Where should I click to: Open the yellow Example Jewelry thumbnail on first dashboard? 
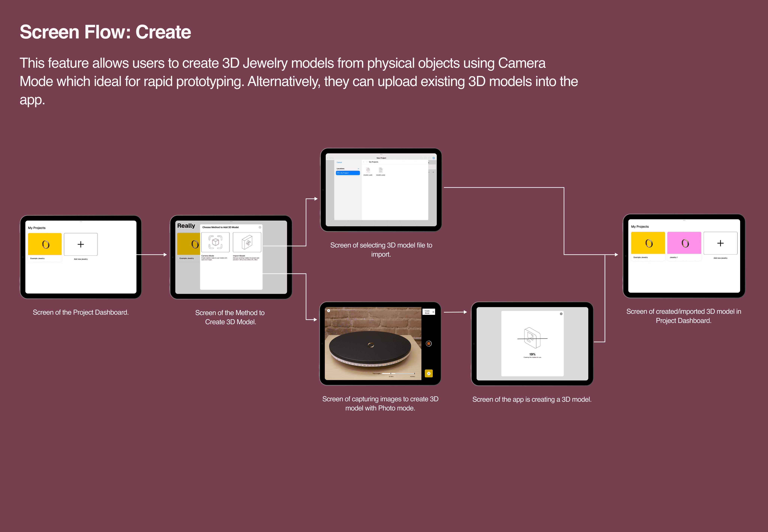point(45,244)
